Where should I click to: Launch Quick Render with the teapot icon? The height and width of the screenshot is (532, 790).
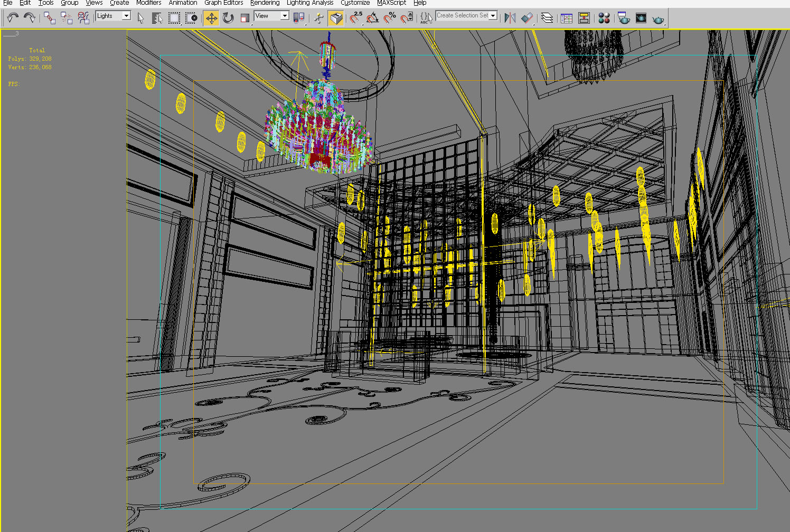tap(657, 17)
